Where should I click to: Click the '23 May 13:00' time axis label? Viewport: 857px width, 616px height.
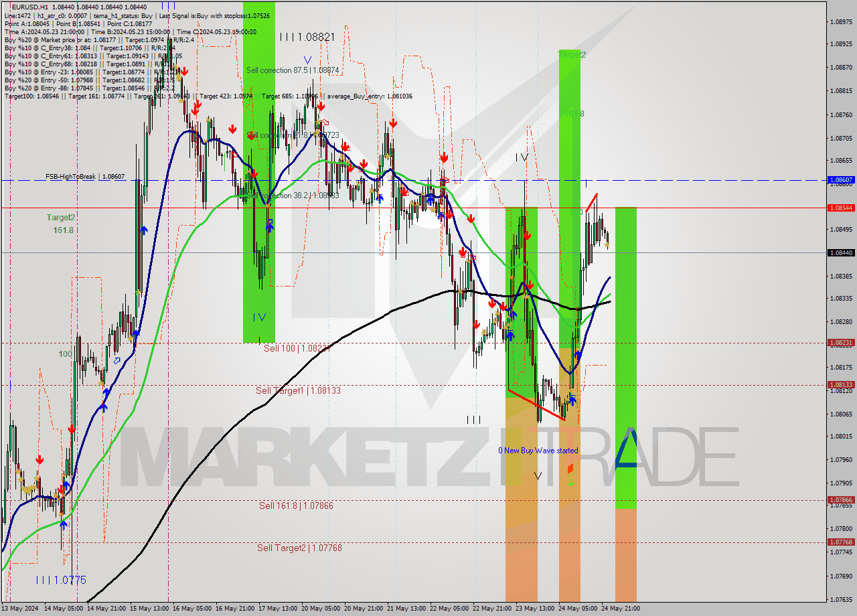tap(535, 608)
